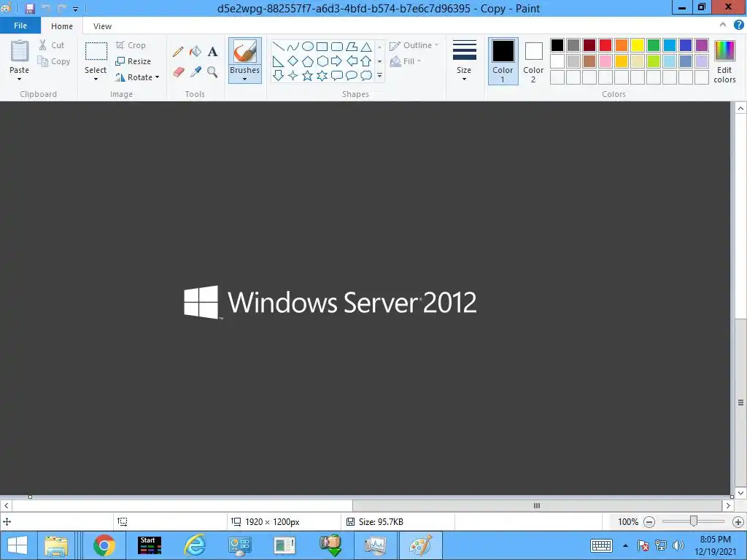This screenshot has width=747, height=560.
Task: Select the Text tool
Action: pos(212,52)
